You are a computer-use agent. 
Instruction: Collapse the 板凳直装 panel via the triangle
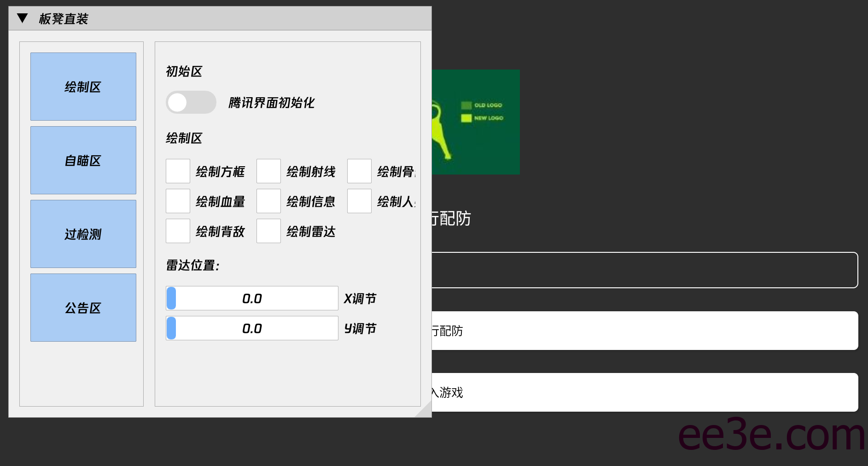point(22,18)
